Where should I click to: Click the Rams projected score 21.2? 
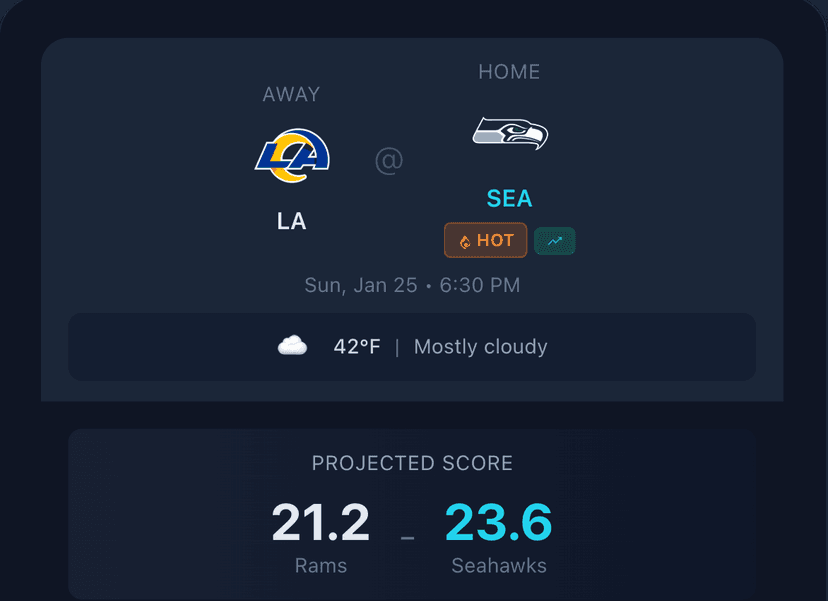tap(320, 521)
